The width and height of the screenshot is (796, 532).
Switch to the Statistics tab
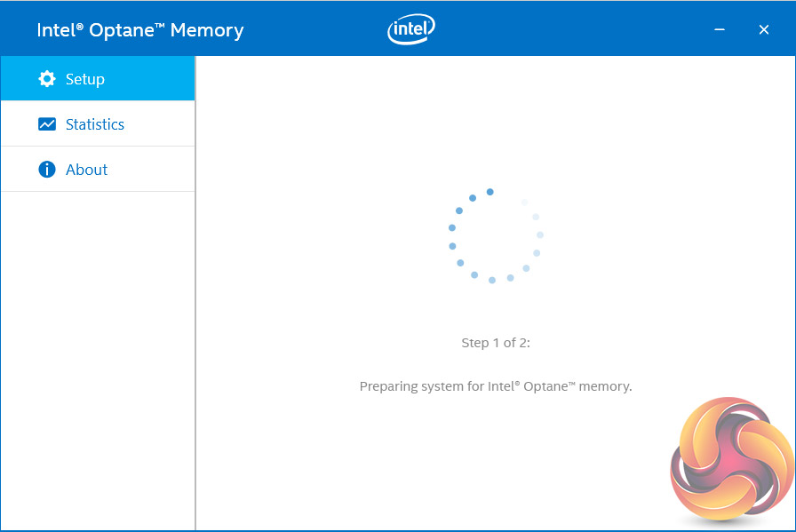point(95,124)
